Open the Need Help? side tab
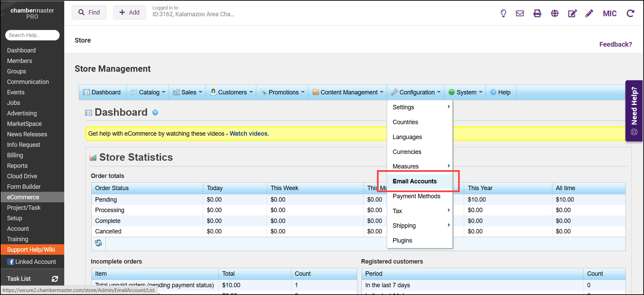Image resolution: width=644 pixels, height=295 pixels. click(x=634, y=111)
